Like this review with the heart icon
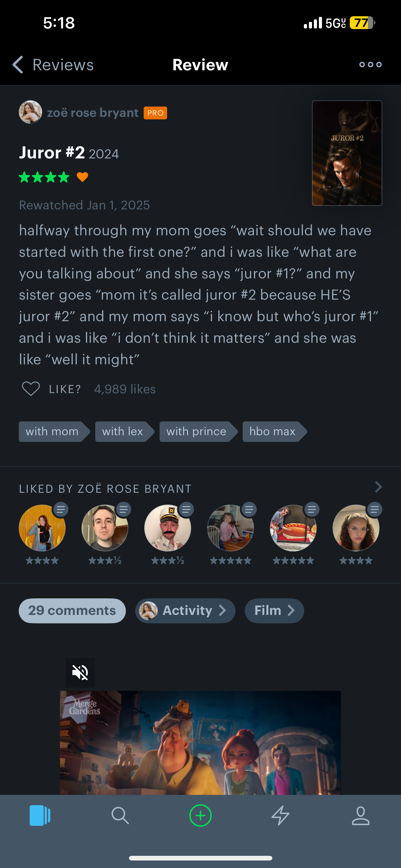Viewport: 401px width, 868px height. (31, 389)
